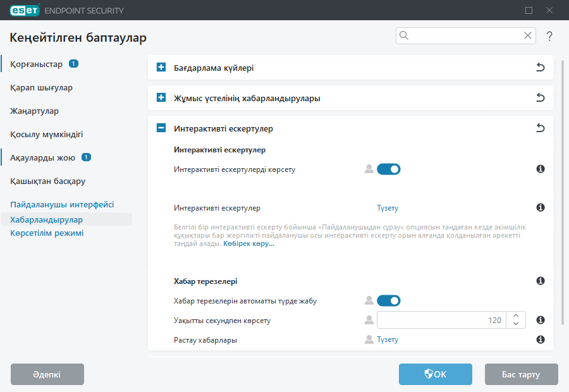The width and height of the screenshot is (569, 392).
Task: Disable Интерактивті ескертулерді көрсету
Action: pyautogui.click(x=389, y=169)
